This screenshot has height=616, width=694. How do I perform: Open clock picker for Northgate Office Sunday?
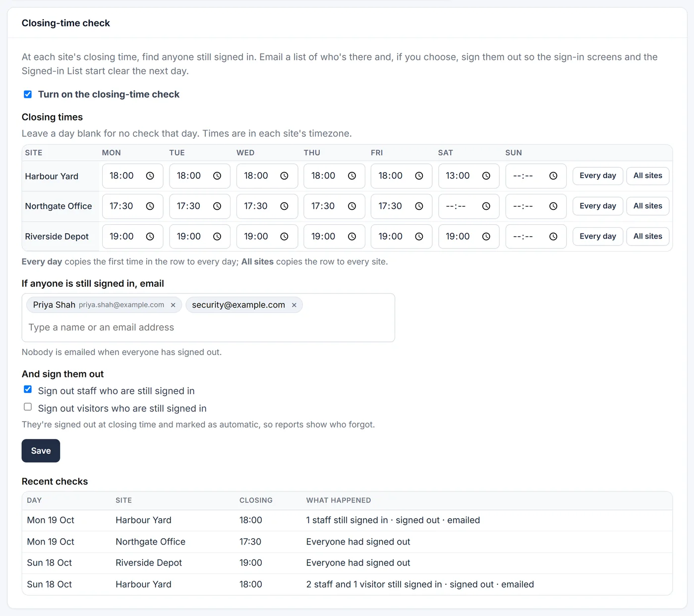553,206
